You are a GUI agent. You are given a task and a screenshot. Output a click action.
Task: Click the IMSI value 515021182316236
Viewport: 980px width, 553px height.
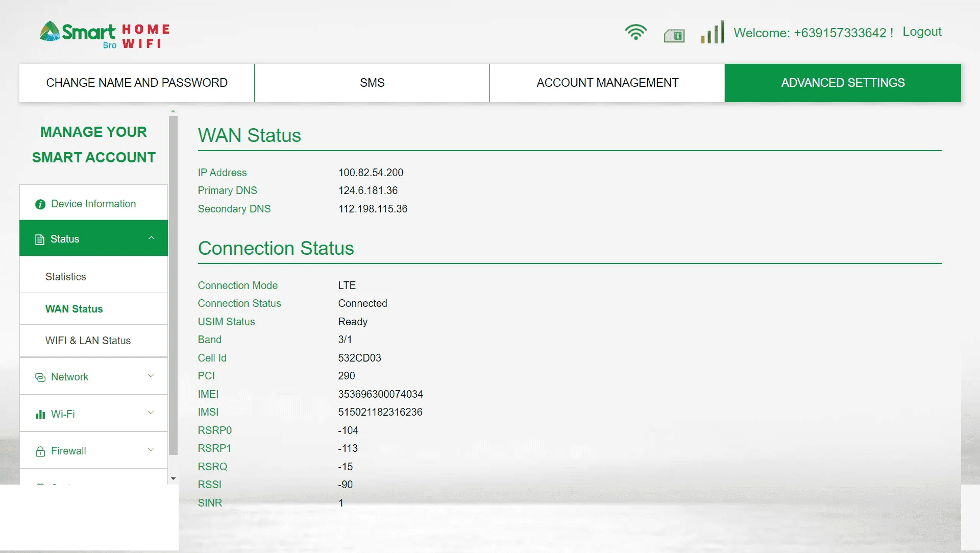pyautogui.click(x=380, y=412)
